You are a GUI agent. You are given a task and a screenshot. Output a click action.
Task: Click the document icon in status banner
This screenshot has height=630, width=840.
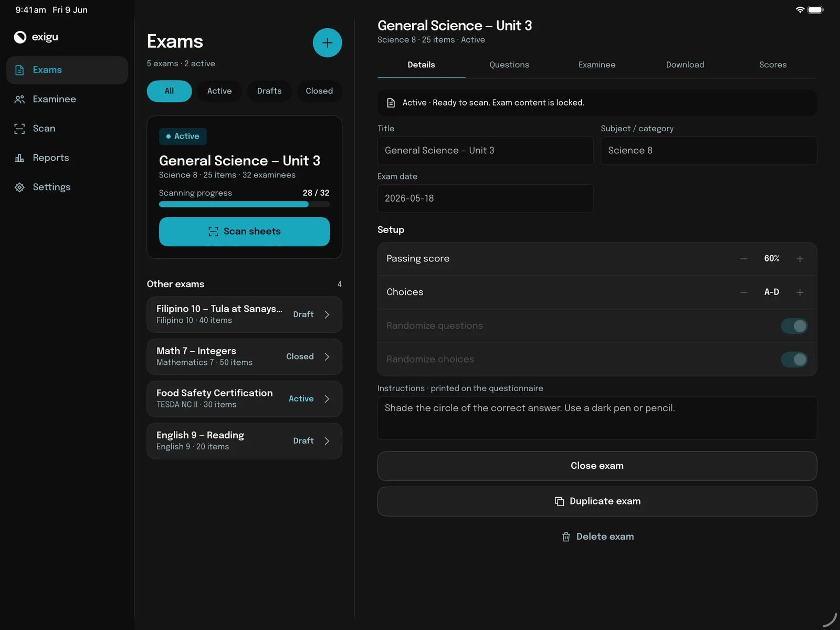(391, 103)
